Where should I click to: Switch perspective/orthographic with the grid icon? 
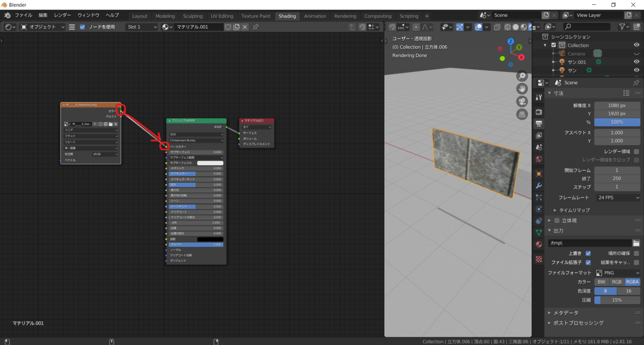pos(522,114)
